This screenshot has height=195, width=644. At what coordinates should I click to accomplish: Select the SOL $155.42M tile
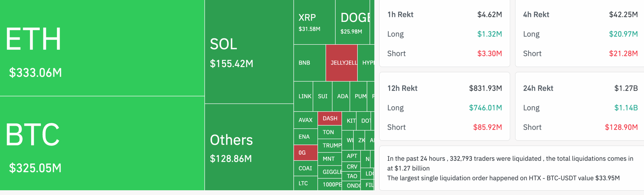pos(249,52)
